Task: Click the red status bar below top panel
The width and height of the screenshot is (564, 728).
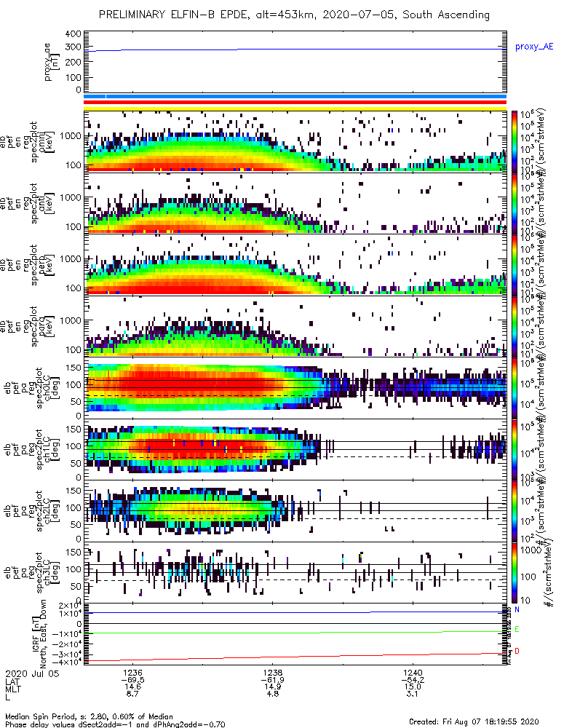Action: point(295,103)
